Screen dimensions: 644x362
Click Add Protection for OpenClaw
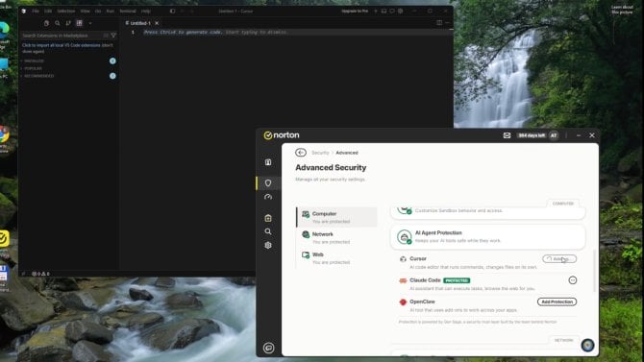pyautogui.click(x=557, y=302)
